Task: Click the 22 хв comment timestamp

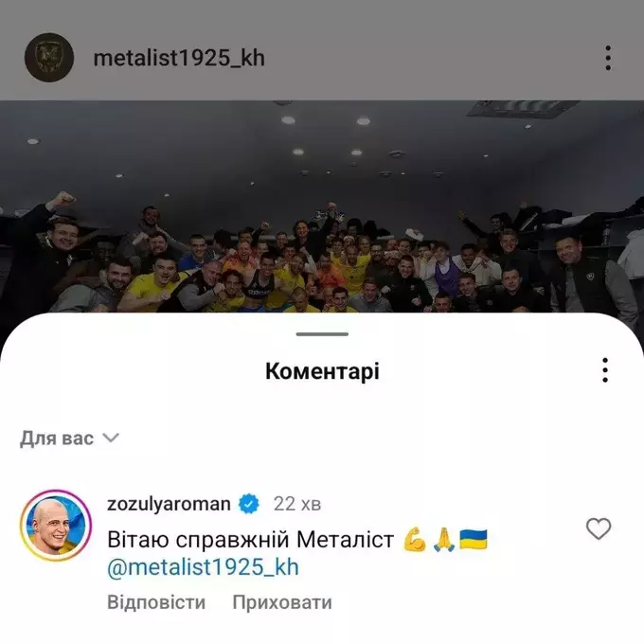Action: click(x=297, y=504)
